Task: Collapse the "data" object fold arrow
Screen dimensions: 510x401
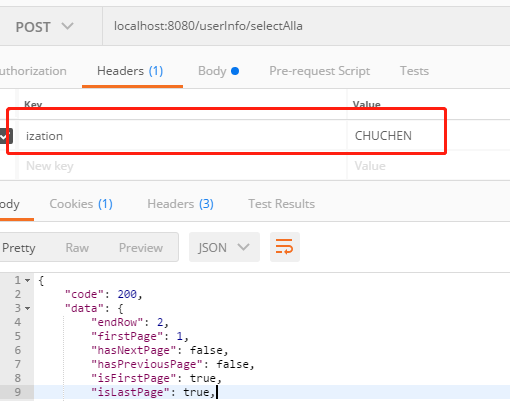Action: point(28,308)
